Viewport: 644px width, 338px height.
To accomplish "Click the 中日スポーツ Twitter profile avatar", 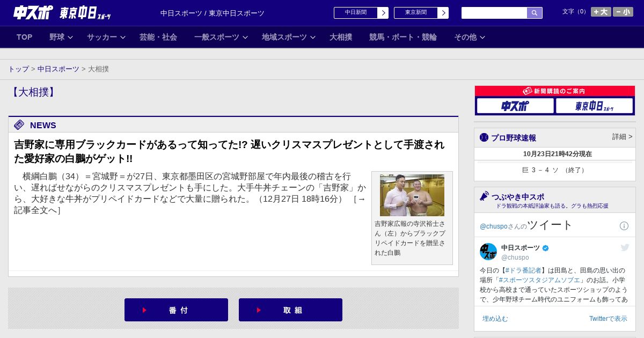I will point(488,252).
